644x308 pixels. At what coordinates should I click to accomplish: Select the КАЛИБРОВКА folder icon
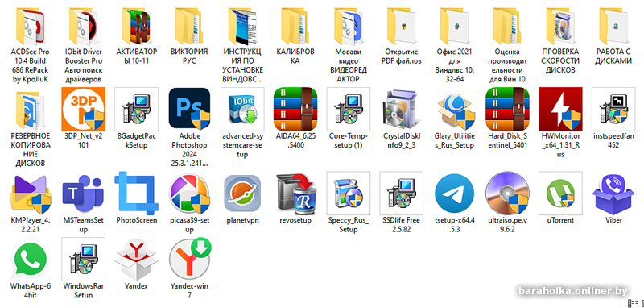(295, 26)
